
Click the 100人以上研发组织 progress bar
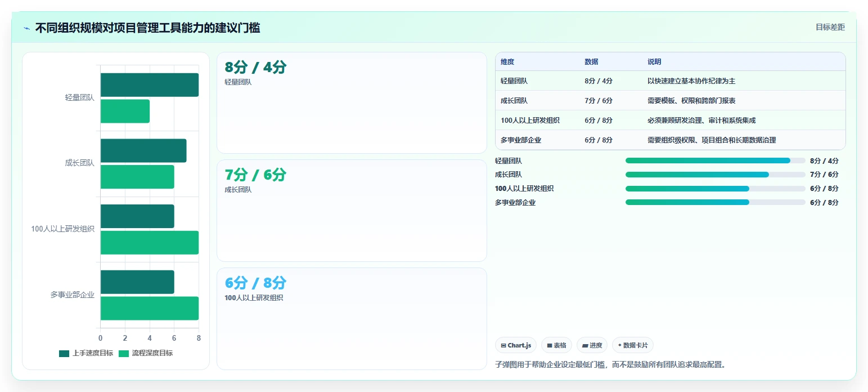click(x=716, y=189)
